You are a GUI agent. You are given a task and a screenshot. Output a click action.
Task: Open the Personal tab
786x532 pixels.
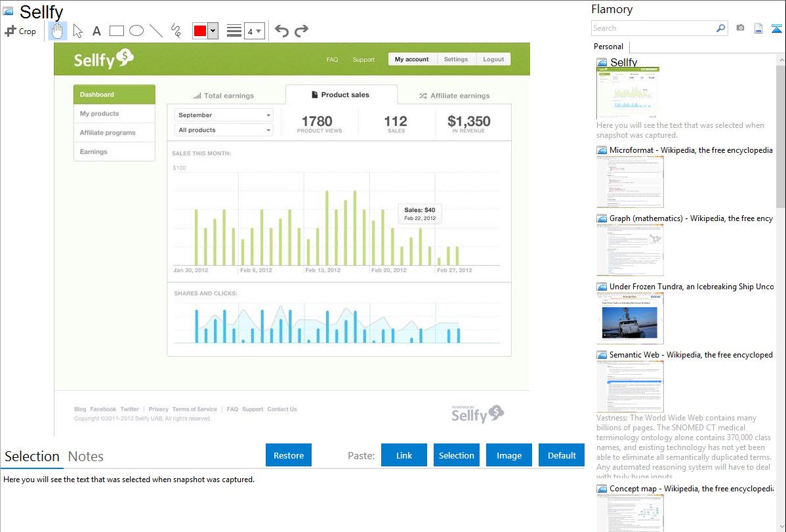tap(609, 47)
